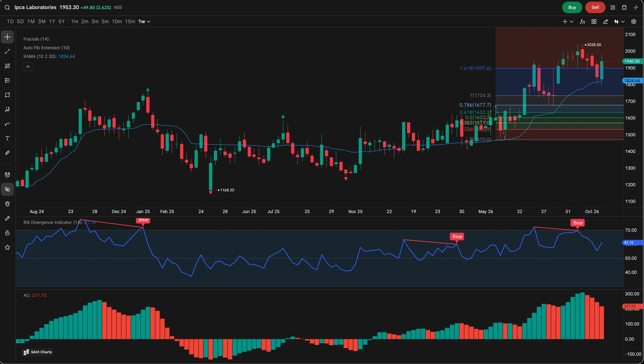Switch to the 5D range
Viewport: 644px width, 364px height.
(20, 21)
